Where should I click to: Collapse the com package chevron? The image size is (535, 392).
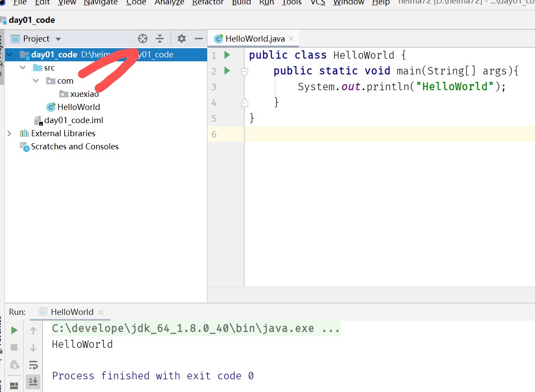(36, 81)
